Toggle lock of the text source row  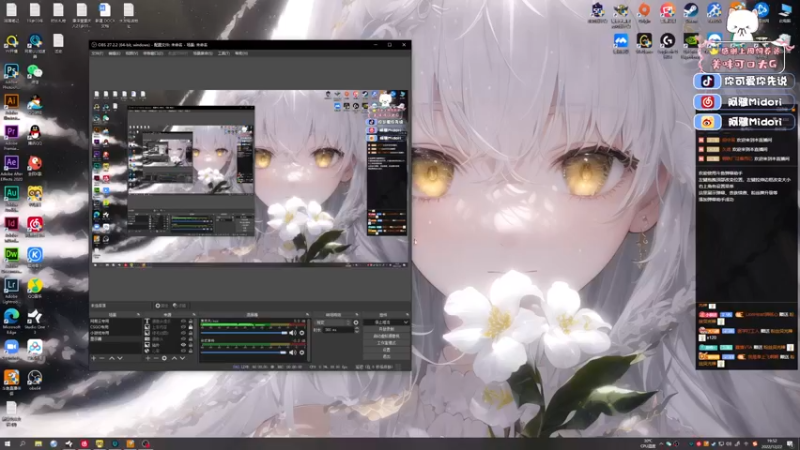pos(190,321)
